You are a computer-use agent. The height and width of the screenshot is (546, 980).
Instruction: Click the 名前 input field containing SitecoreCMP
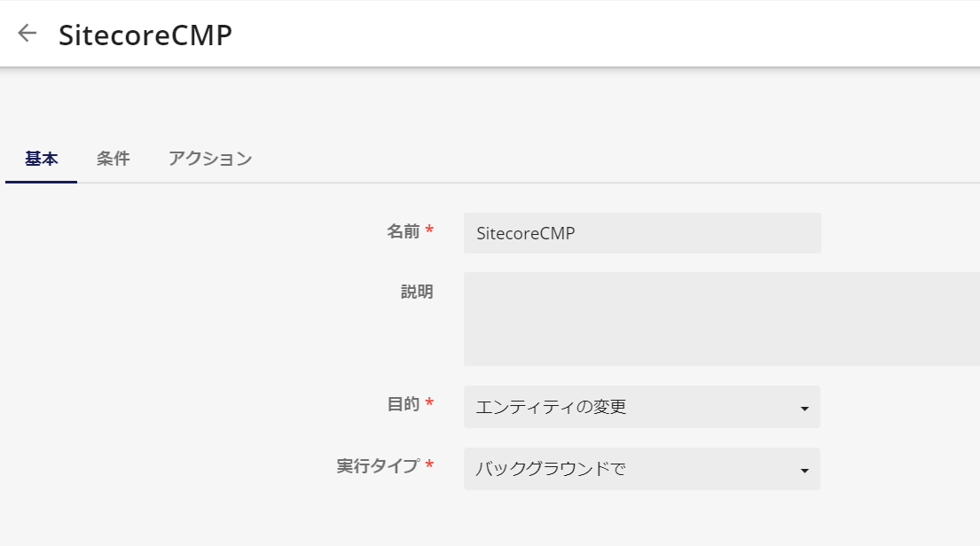(x=642, y=233)
